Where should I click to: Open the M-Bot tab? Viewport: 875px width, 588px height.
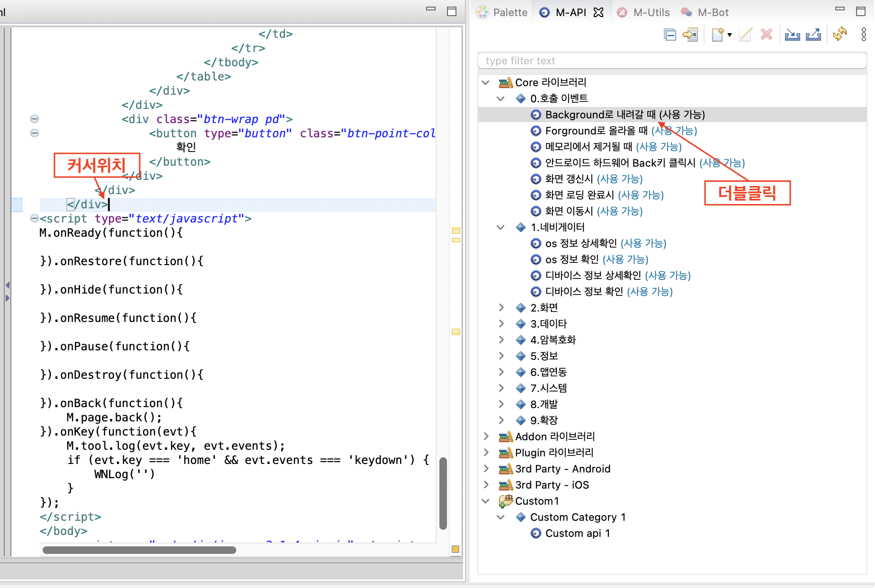pos(713,12)
